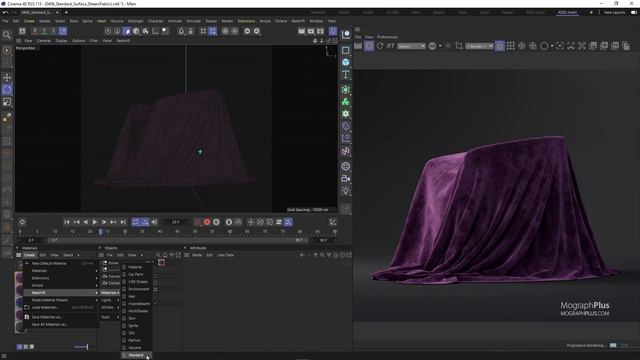Screen dimensions: 640x360
Task: Click the start render icon in render view
Action: coord(358,46)
